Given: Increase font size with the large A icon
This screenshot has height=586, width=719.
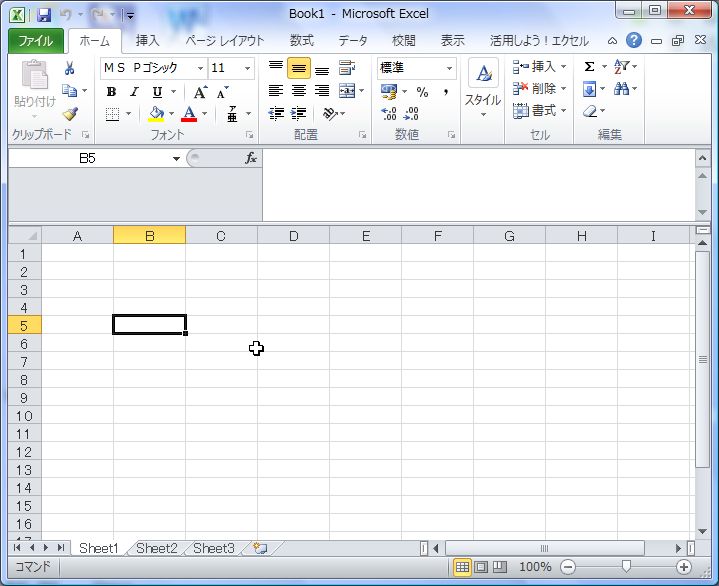Looking at the screenshot, I should [200, 92].
